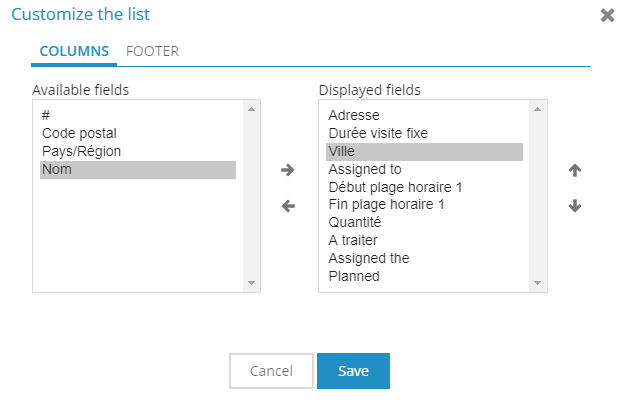Select Adresse in Displayed fields
Viewport: 620px width, 405px height.
pyautogui.click(x=425, y=115)
